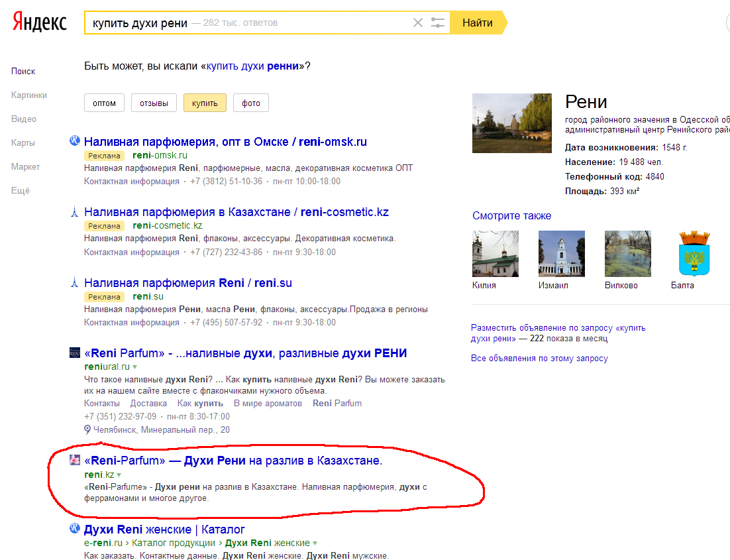730x560 pixels.
Task: Click Все объявления по этому запросу
Action: 540,359
